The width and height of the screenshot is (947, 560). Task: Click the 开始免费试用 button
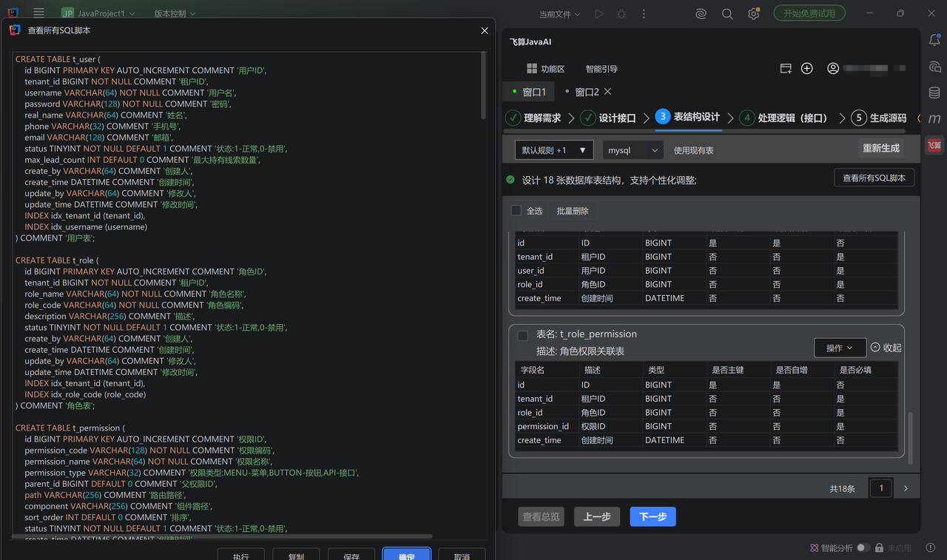[809, 13]
